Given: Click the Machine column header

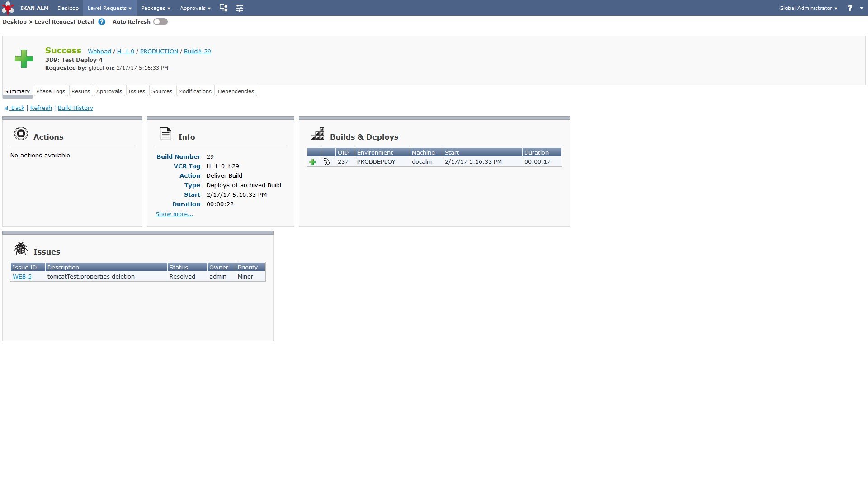Looking at the screenshot, I should [x=426, y=153].
